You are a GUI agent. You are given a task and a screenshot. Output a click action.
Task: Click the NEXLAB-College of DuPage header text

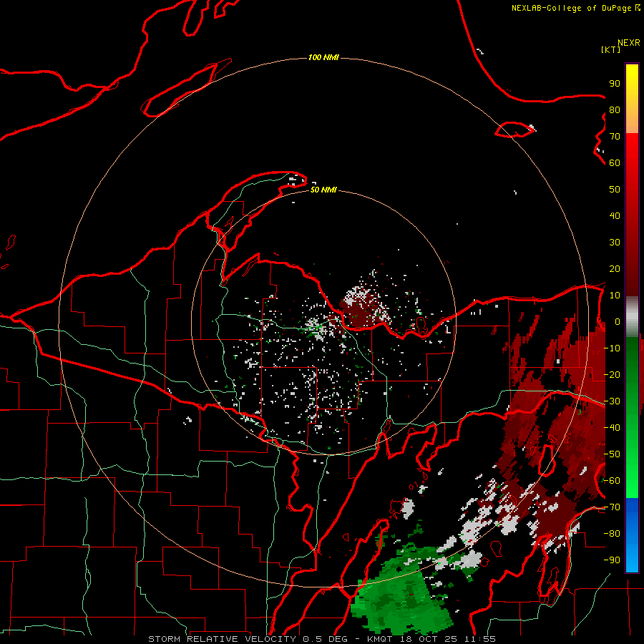click(x=576, y=8)
